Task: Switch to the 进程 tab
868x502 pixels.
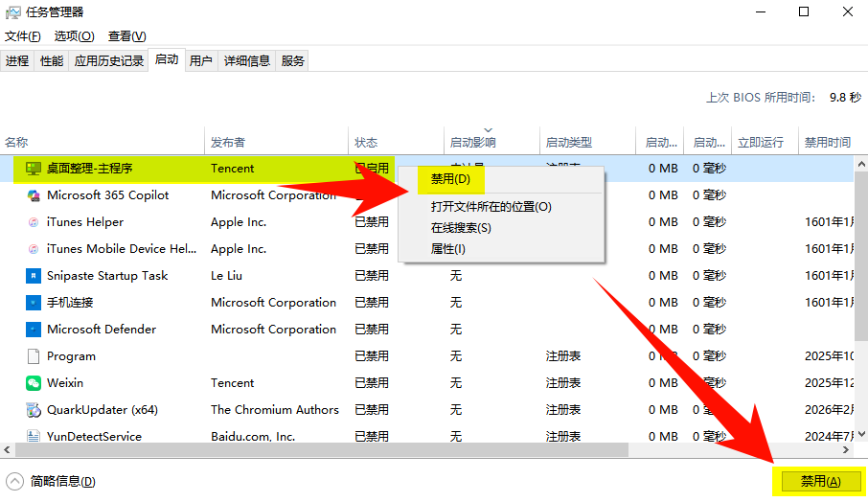Action: pos(17,61)
